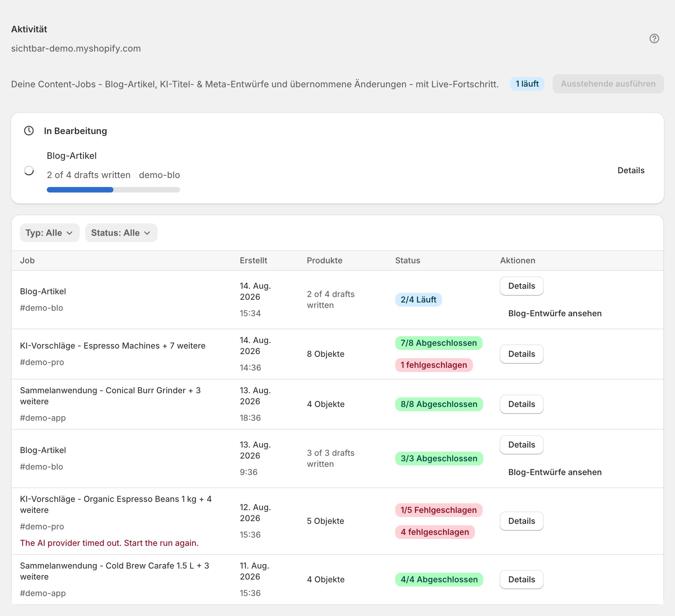
Task: Click the 2/4 Läuft status badge
Action: 418,300
